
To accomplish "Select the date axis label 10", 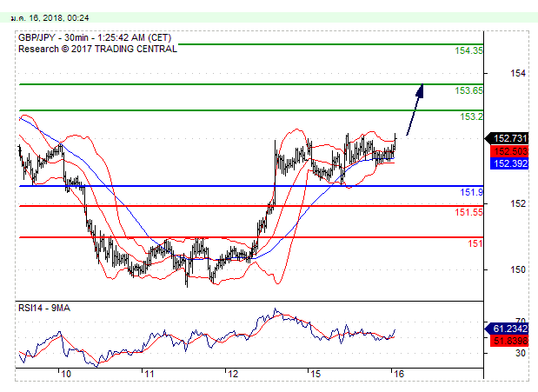I will point(66,374).
